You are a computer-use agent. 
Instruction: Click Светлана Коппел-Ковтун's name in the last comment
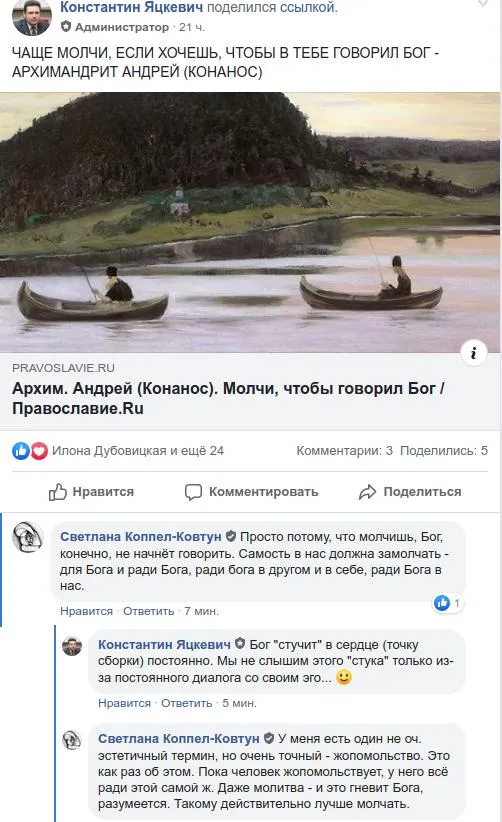(x=179, y=739)
